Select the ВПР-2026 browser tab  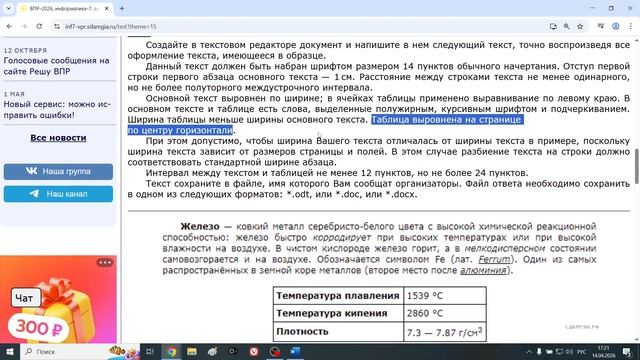(63, 9)
